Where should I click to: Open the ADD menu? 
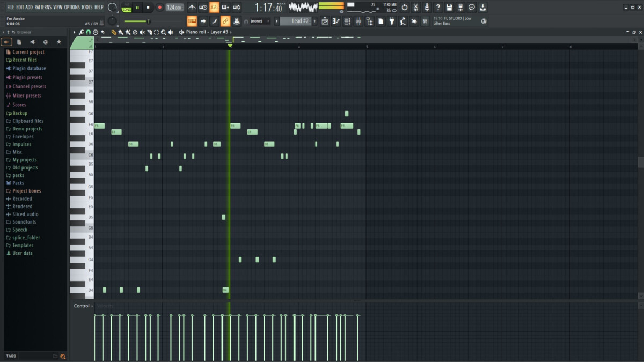[x=29, y=7]
